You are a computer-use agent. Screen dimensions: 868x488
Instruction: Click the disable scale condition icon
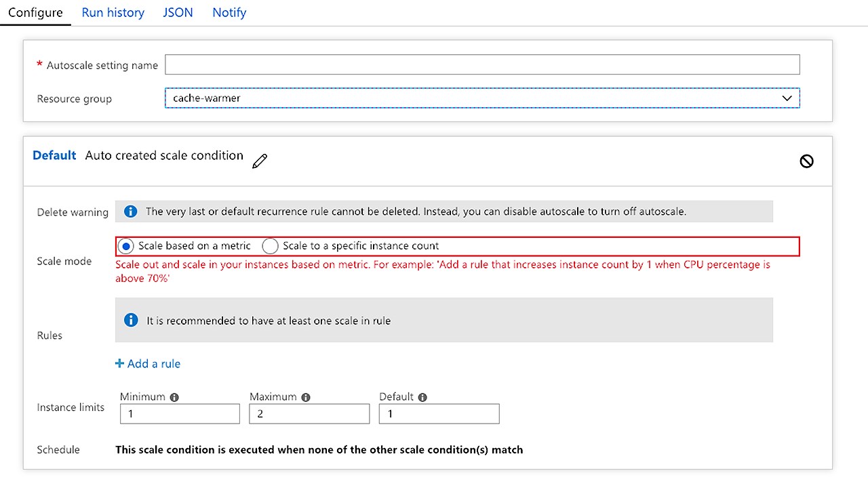click(x=806, y=161)
